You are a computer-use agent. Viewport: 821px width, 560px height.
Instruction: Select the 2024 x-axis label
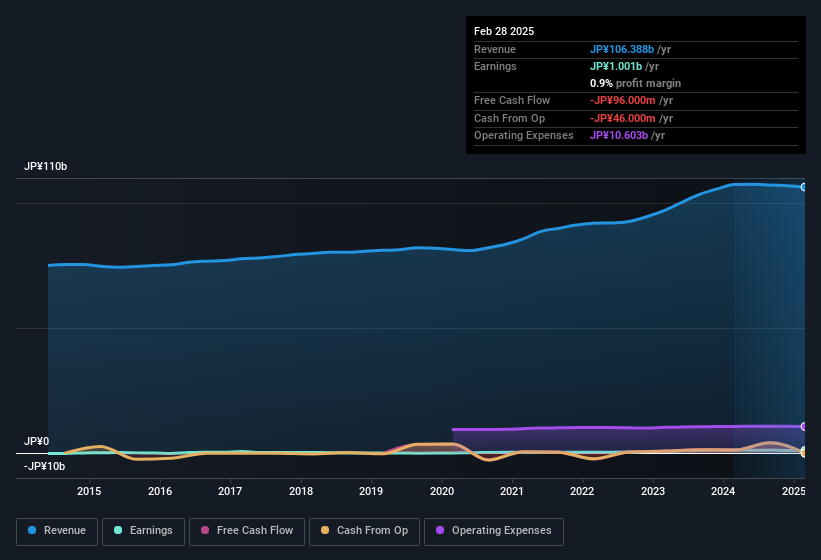tap(723, 491)
